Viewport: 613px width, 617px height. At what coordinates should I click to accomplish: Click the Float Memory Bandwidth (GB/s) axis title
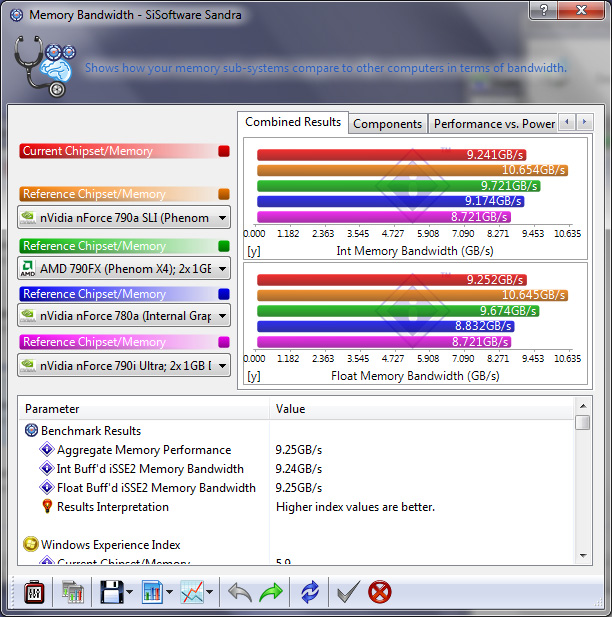tap(415, 376)
